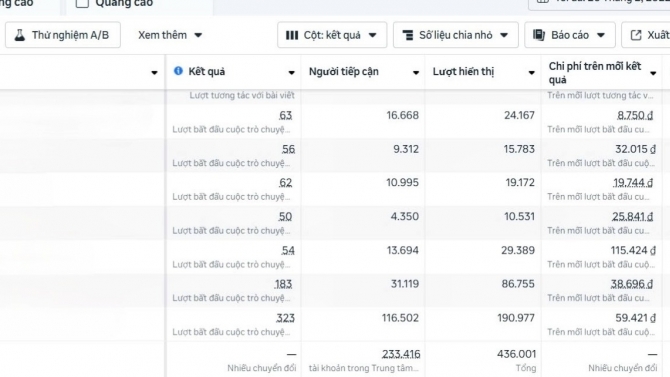The height and width of the screenshot is (377, 670).
Task: Click the cost per result 19.744 đ
Action: (633, 183)
